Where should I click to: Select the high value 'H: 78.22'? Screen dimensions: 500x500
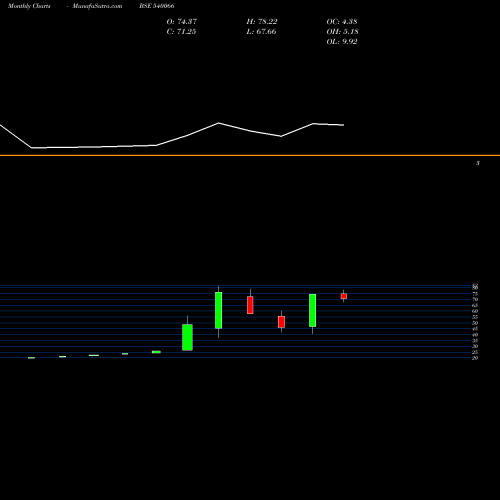click(262, 21)
